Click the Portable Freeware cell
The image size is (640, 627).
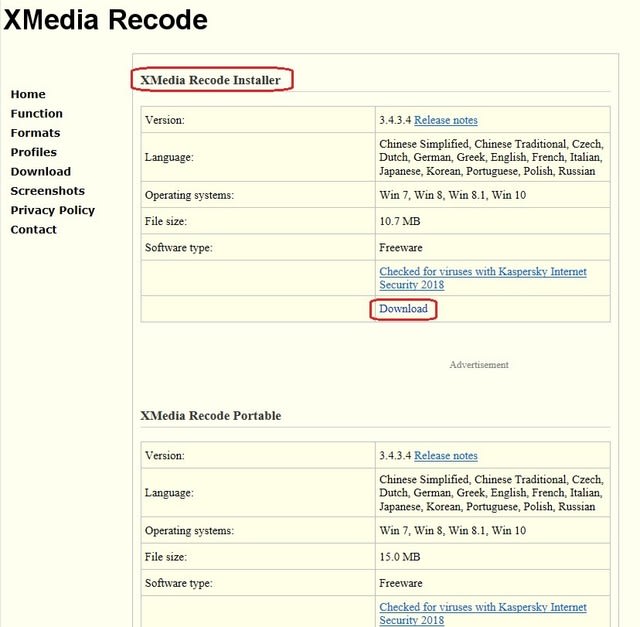pyautogui.click(x=493, y=583)
